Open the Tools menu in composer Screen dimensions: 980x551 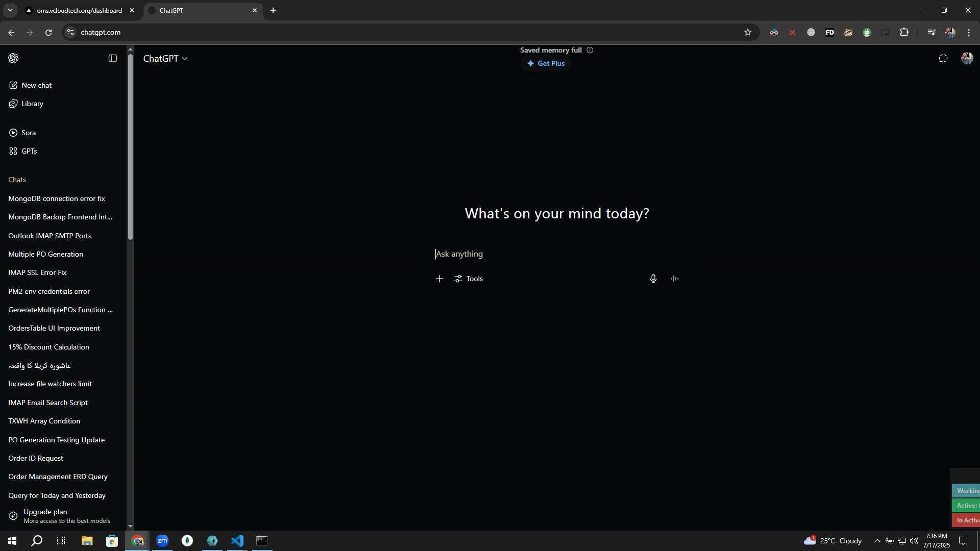click(469, 279)
